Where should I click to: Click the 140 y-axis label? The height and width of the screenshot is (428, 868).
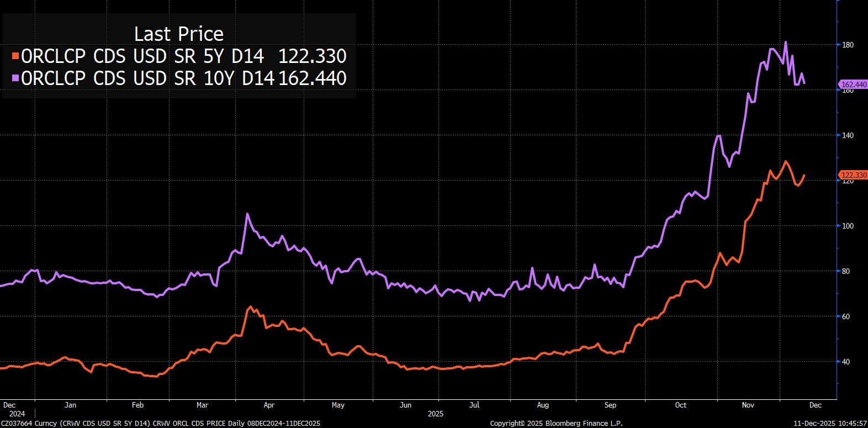[848, 136]
